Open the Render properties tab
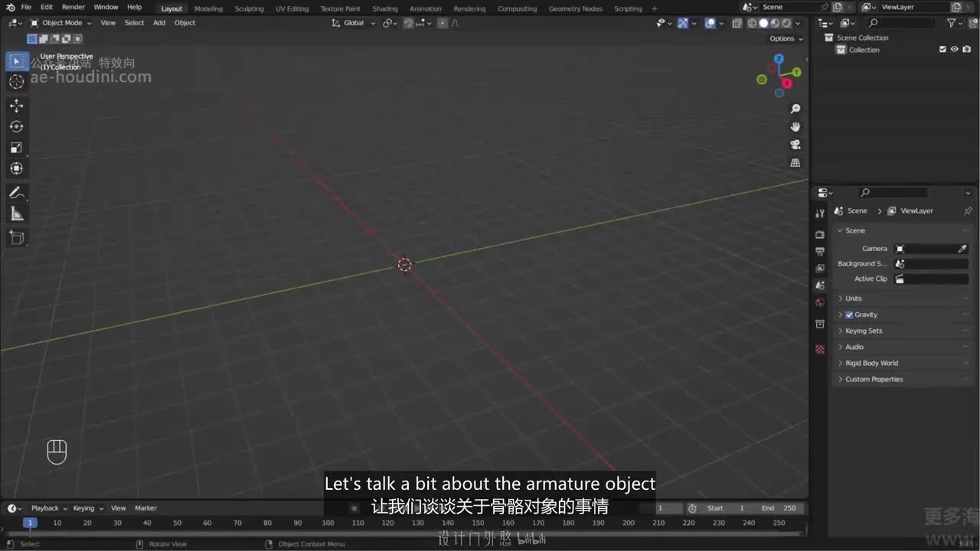The height and width of the screenshot is (551, 980). [820, 234]
